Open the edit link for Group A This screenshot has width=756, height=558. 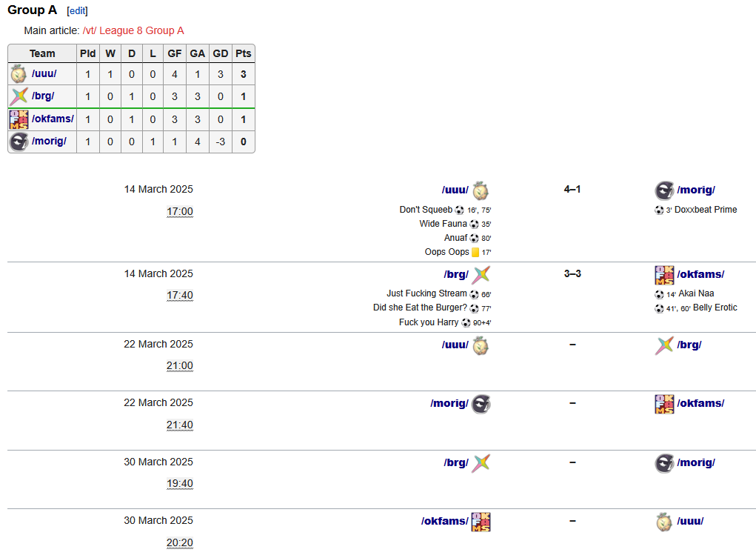click(77, 11)
